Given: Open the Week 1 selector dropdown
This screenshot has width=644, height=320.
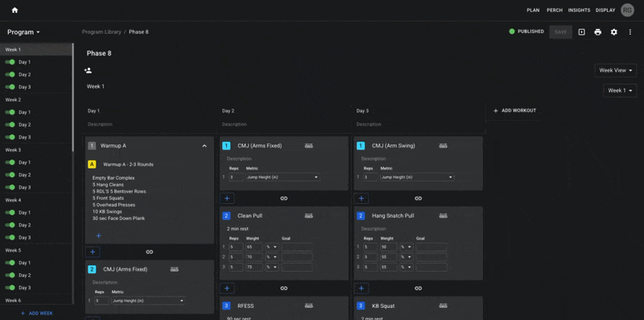Looking at the screenshot, I should pyautogui.click(x=620, y=90).
